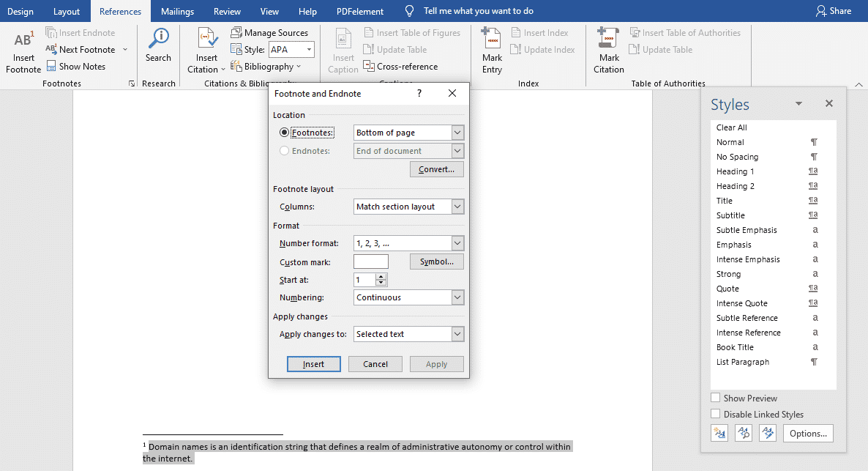The image size is (868, 471).
Task: Open the Layout ribbon tab
Action: pyautogui.click(x=67, y=11)
